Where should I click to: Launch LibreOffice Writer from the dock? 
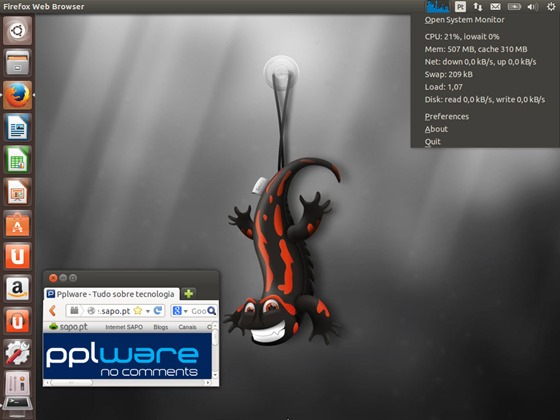click(x=17, y=127)
